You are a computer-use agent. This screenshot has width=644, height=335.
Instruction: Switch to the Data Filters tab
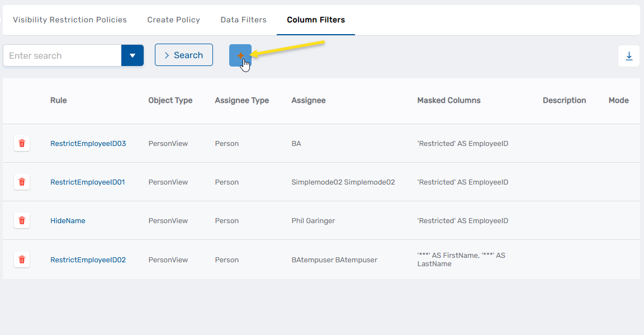(243, 20)
